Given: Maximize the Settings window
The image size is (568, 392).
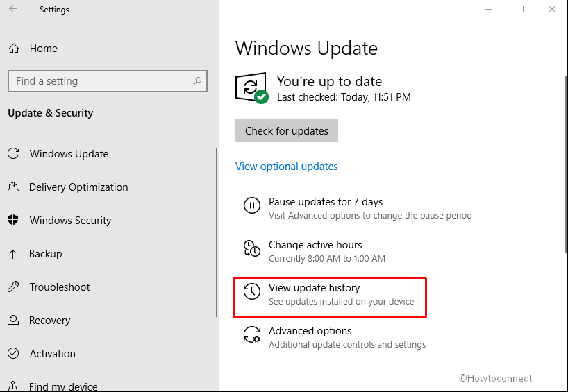Looking at the screenshot, I should click(520, 9).
